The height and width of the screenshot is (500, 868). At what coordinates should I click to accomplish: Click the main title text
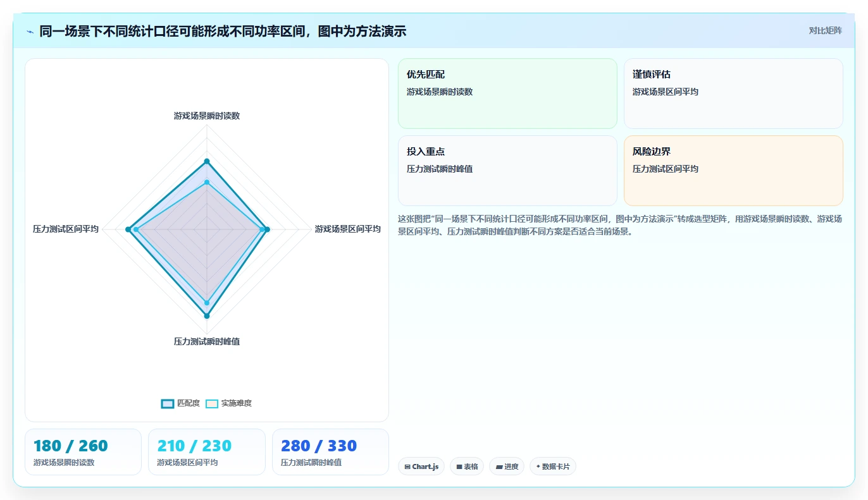(223, 31)
